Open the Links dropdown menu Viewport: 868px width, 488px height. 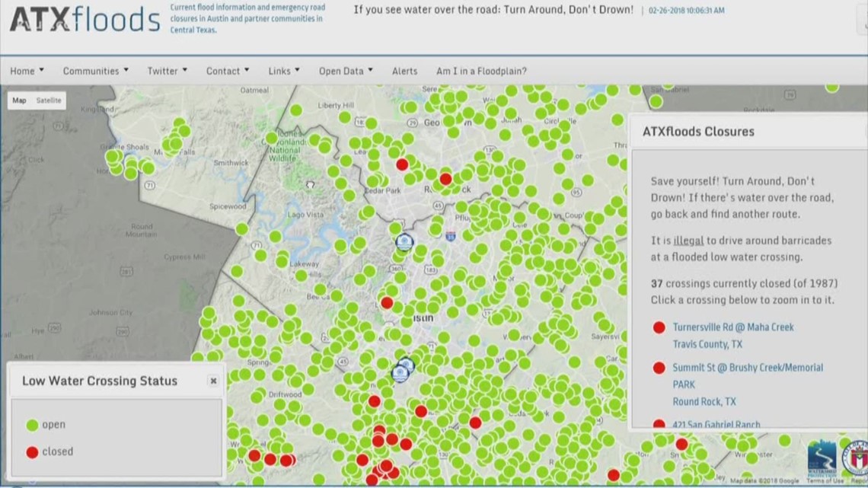click(279, 70)
